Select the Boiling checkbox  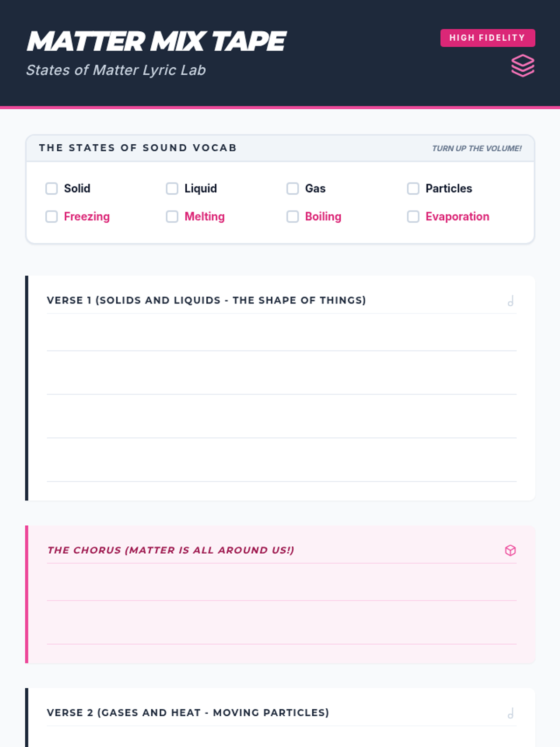[x=293, y=217]
